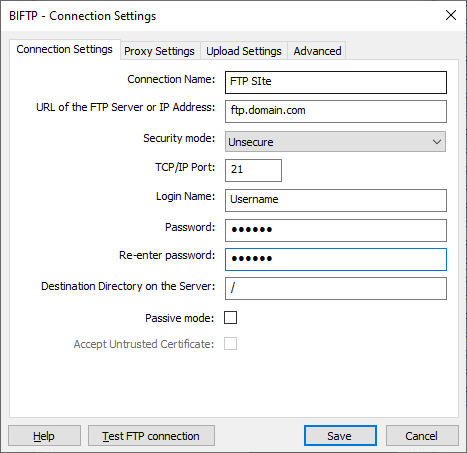Cancel the connection settings dialog
Viewport: 467px width, 453px height.
pos(422,436)
